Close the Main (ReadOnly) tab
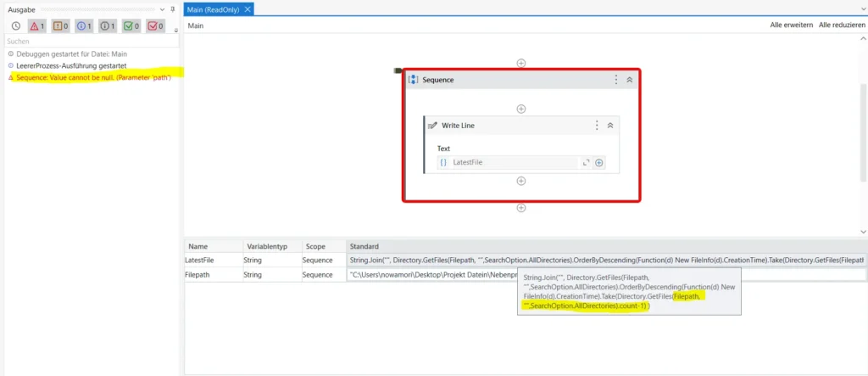The image size is (868, 376). tap(248, 9)
